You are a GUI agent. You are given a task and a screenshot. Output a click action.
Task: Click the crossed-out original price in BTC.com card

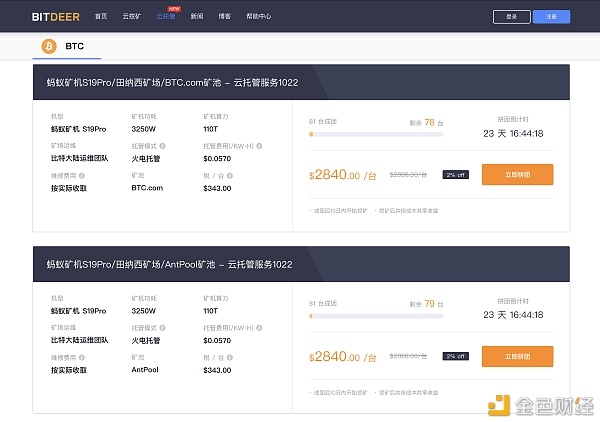click(408, 175)
